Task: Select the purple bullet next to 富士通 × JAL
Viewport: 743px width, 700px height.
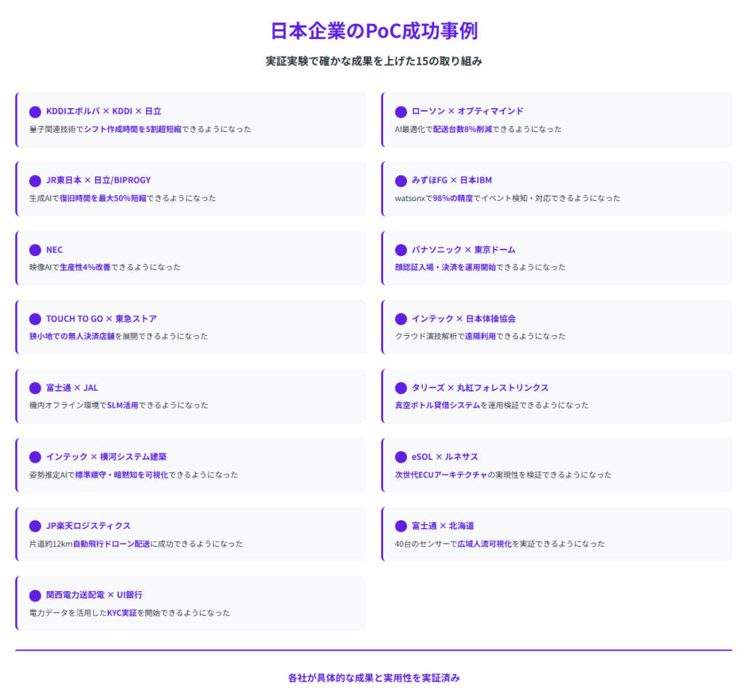Action: pos(35,388)
